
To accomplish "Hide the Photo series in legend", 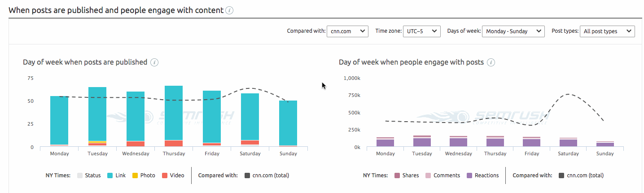I will coord(144,175).
